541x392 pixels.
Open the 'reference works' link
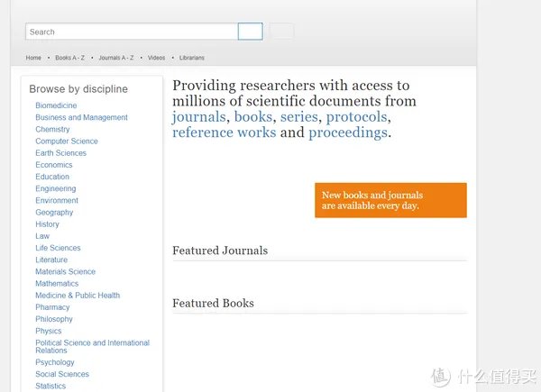pos(224,132)
